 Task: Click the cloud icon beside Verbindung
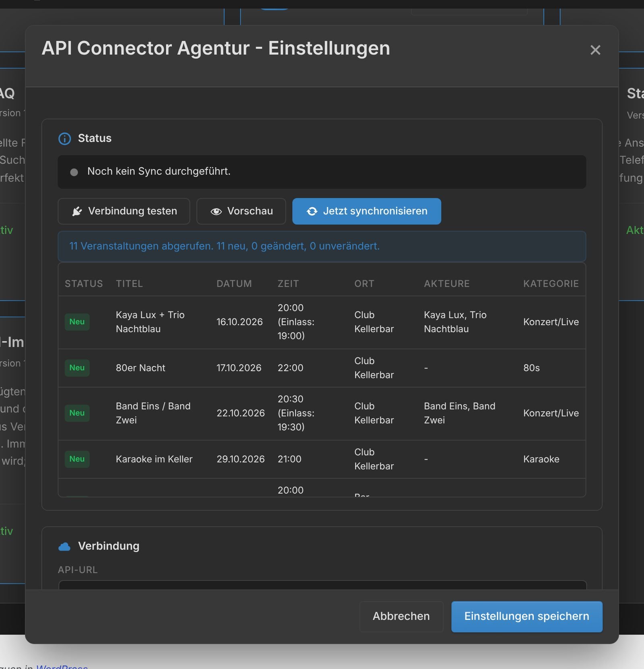(x=64, y=546)
